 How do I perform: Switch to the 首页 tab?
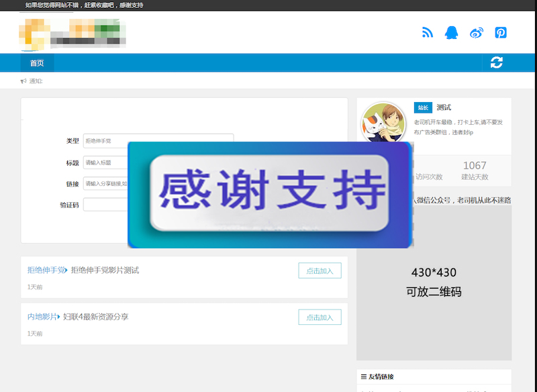click(x=36, y=62)
